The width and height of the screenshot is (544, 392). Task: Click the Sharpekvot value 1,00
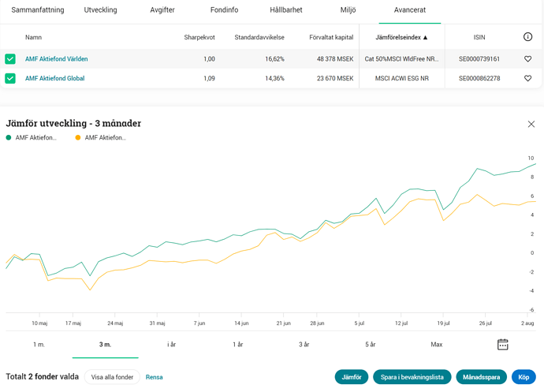click(209, 59)
